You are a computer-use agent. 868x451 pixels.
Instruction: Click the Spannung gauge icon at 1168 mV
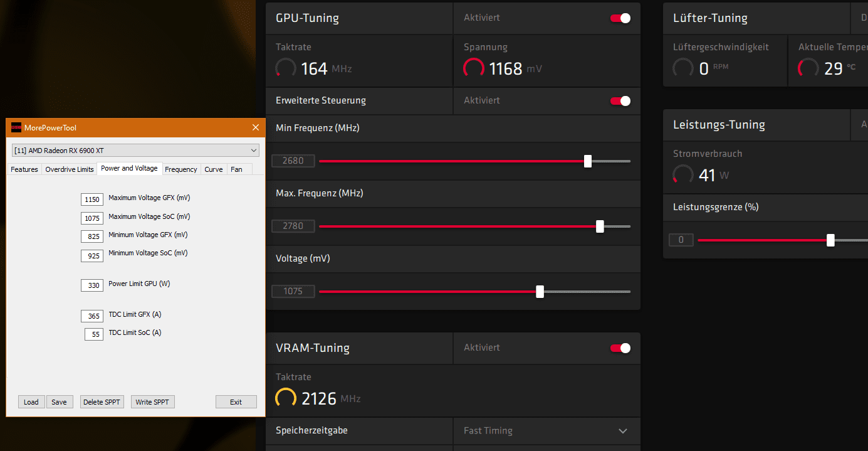[474, 68]
